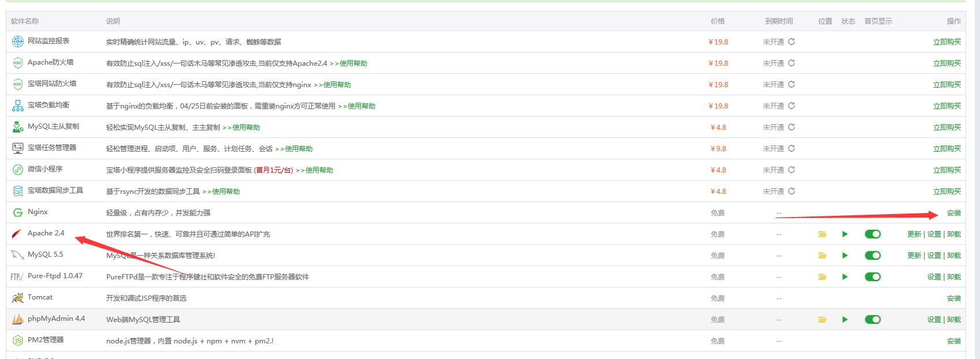Buy 宝塔数据同步工具 via 立即购买

[x=947, y=192]
